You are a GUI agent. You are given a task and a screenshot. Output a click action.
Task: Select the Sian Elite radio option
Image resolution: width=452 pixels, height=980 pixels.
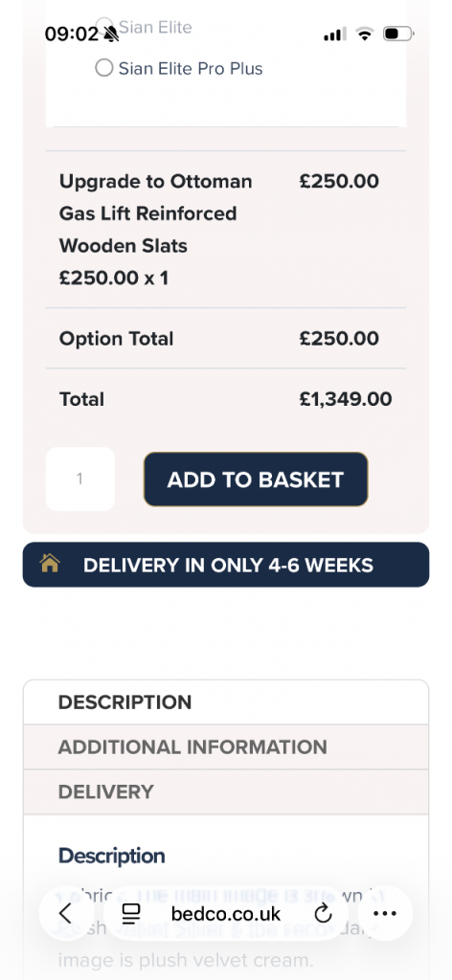[145, 27]
